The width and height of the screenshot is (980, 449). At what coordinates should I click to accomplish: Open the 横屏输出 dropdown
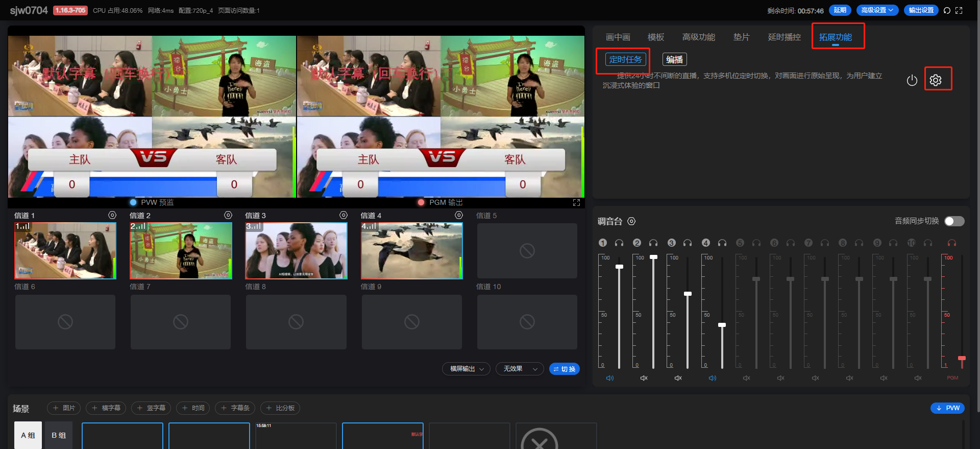tap(467, 369)
